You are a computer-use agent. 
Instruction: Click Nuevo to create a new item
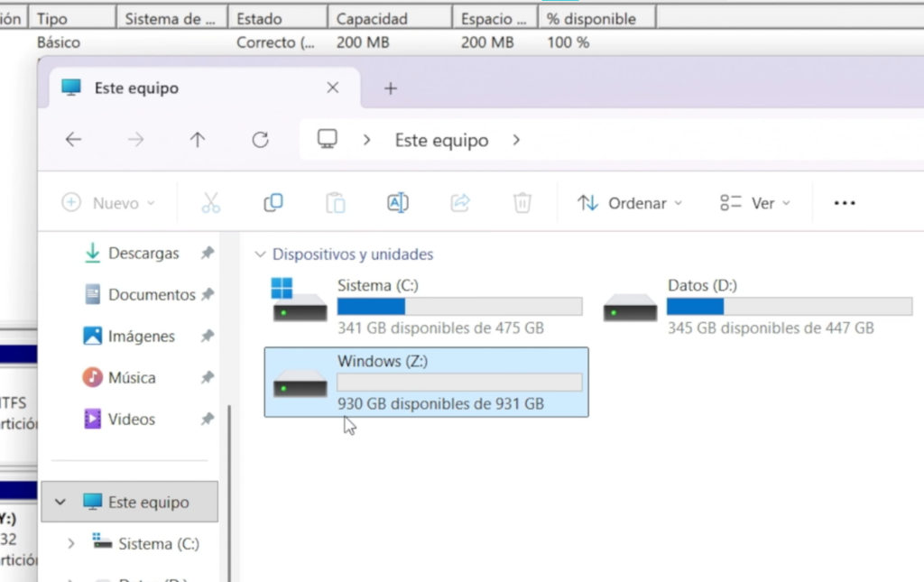pos(107,202)
